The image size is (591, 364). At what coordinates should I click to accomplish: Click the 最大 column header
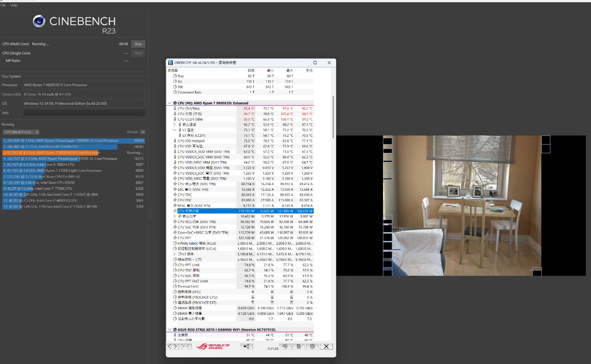(290, 71)
